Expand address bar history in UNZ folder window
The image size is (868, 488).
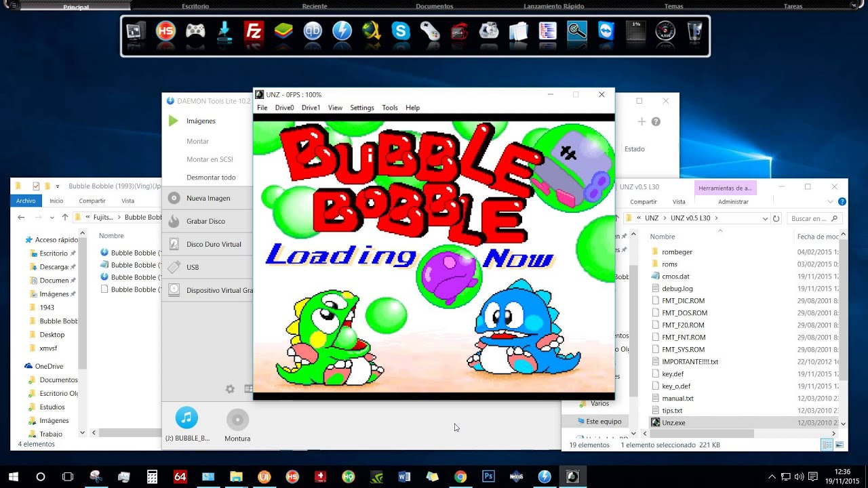pyautogui.click(x=765, y=218)
